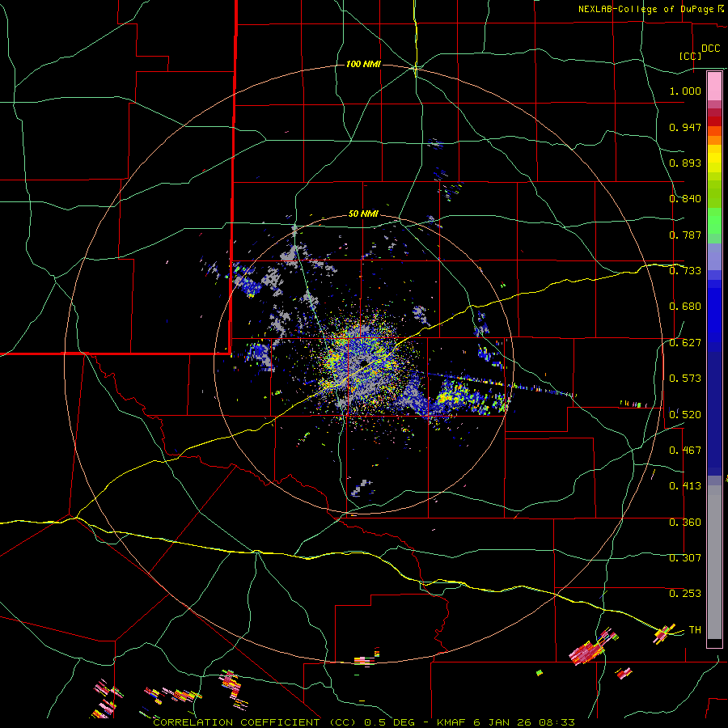Select the 1.000 value on the scale
Image resolution: width=728 pixels, height=728 pixels.
tap(685, 91)
